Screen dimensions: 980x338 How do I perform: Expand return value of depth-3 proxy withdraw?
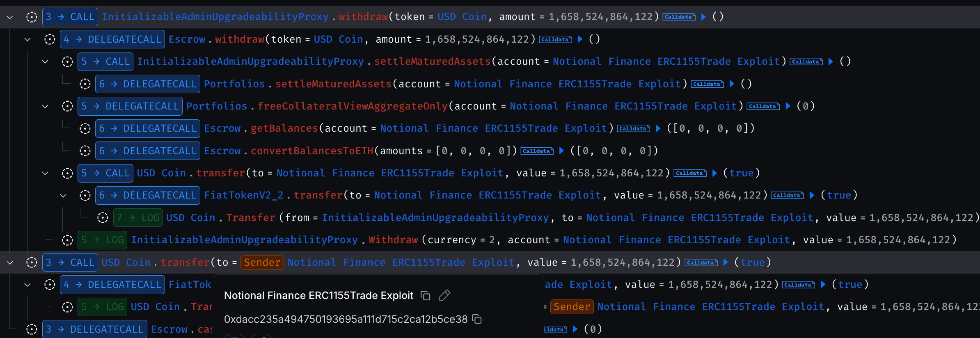pos(704,17)
